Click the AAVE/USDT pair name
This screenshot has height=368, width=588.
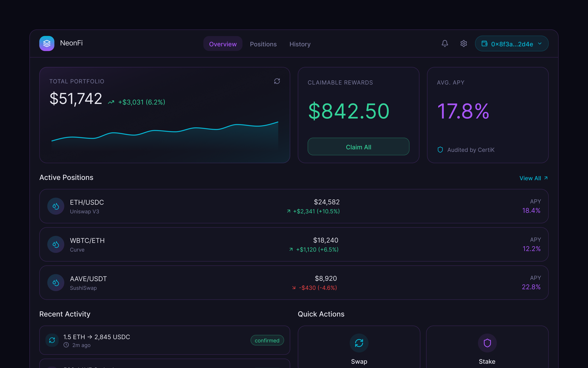tap(88, 279)
